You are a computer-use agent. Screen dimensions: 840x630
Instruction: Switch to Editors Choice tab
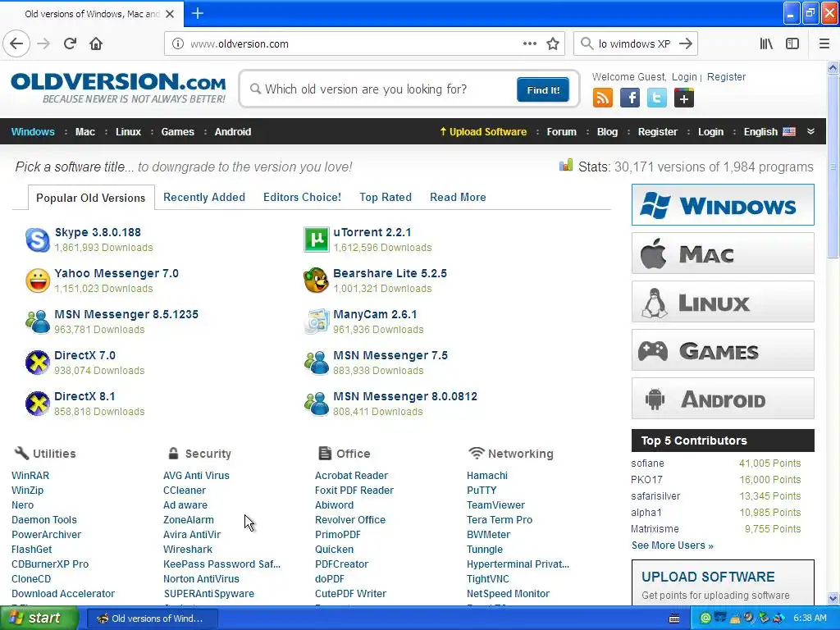point(302,197)
